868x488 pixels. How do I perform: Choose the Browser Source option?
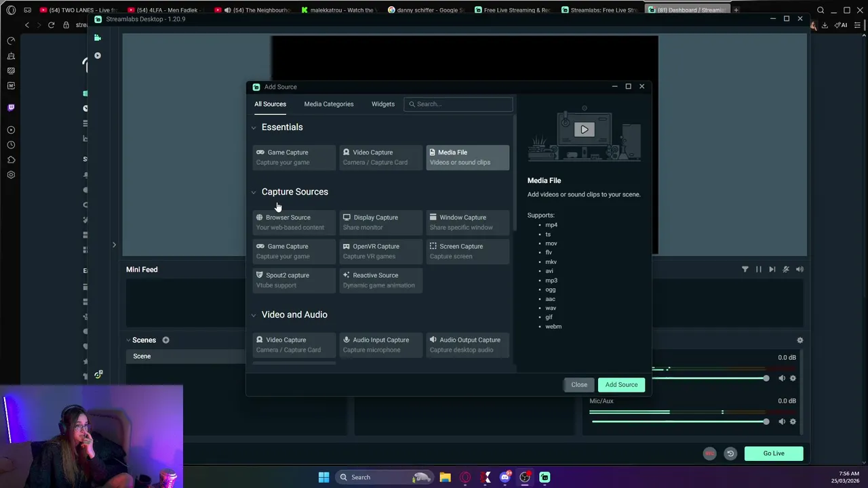coord(294,222)
